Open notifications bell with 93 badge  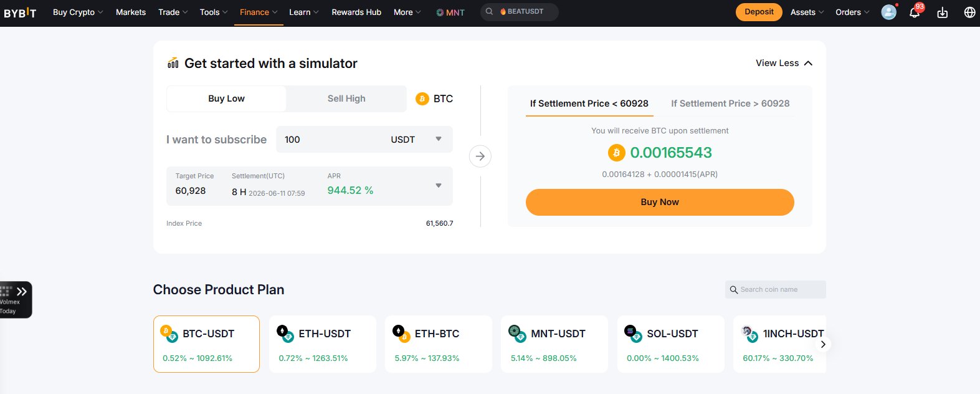point(915,12)
